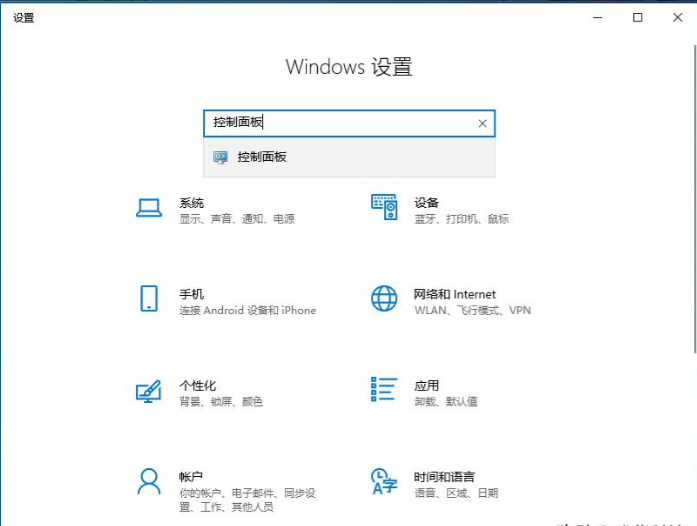This screenshot has height=526, width=697.
Task: Open the Time and Language icon
Action: pyautogui.click(x=384, y=482)
